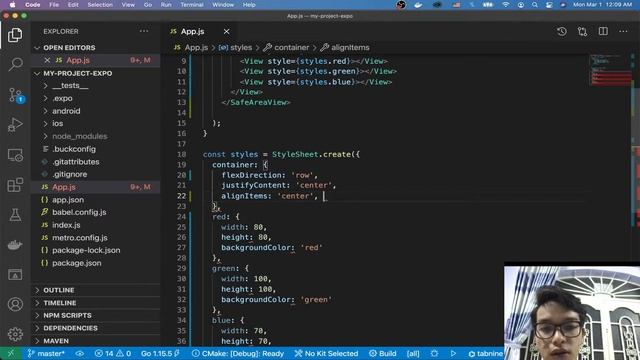Click the tabnine status item
Image resolution: width=640 pixels, height=360 pixels.
[x=485, y=353]
